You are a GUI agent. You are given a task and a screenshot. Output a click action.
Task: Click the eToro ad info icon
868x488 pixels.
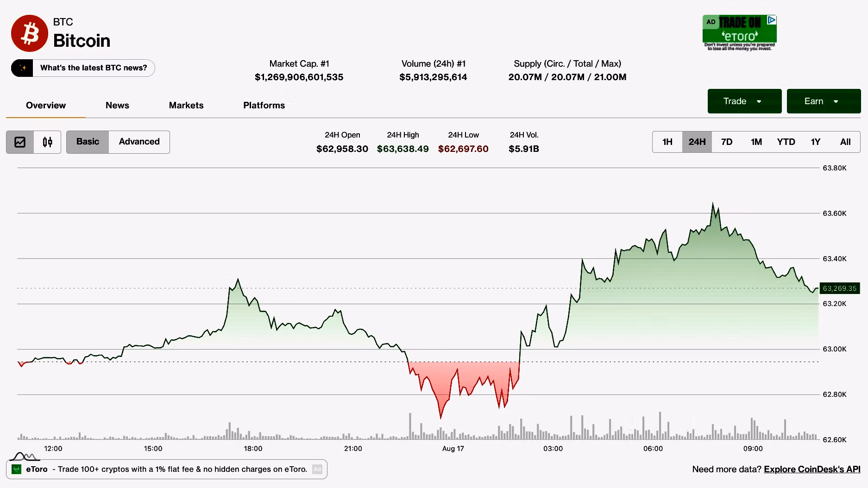772,20
